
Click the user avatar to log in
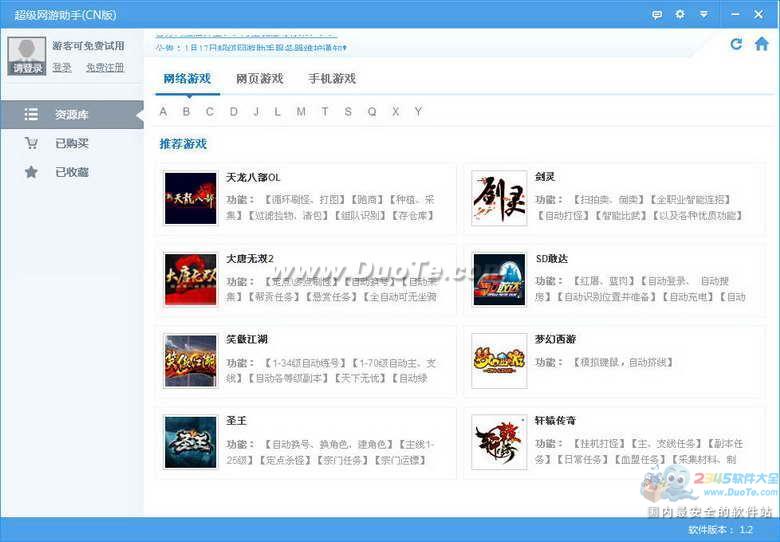(x=27, y=55)
